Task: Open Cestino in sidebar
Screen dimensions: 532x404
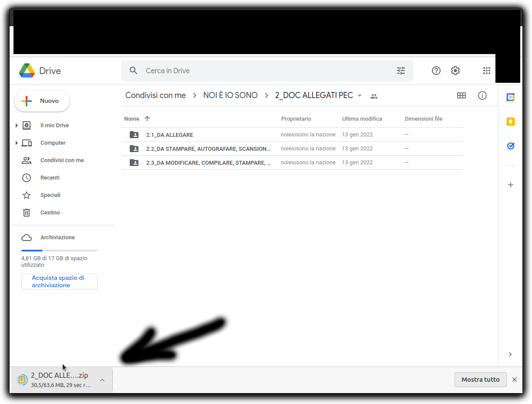Action: [50, 213]
